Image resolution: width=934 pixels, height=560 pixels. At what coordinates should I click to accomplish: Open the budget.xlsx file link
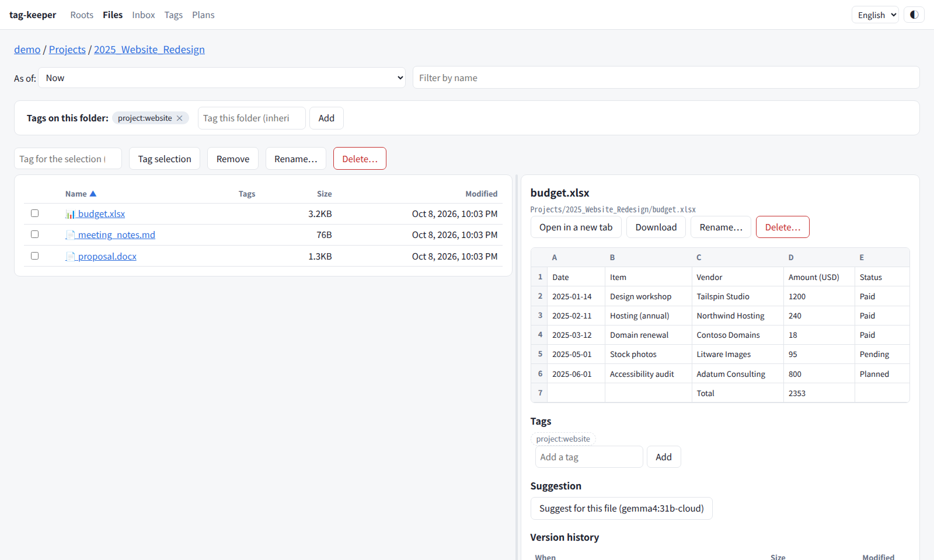[102, 214]
